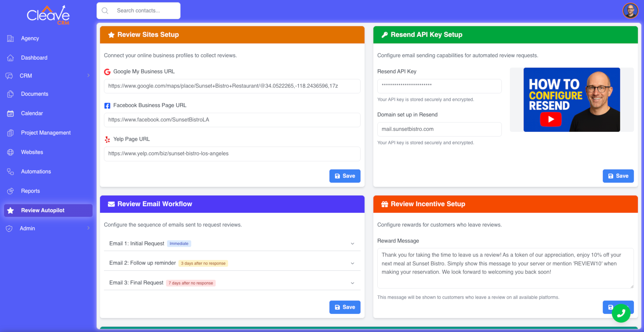
Task: Click the Websites globe icon
Action: tap(10, 152)
